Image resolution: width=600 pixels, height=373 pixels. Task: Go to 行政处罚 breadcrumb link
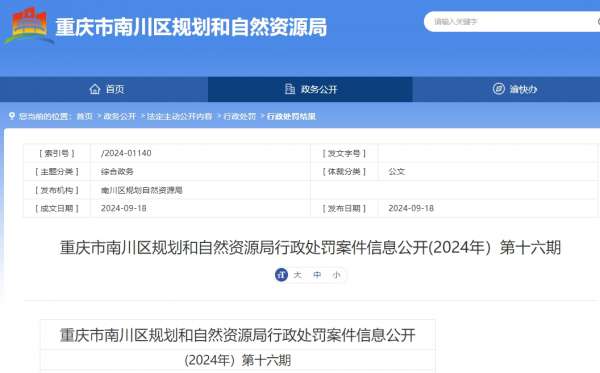point(240,116)
